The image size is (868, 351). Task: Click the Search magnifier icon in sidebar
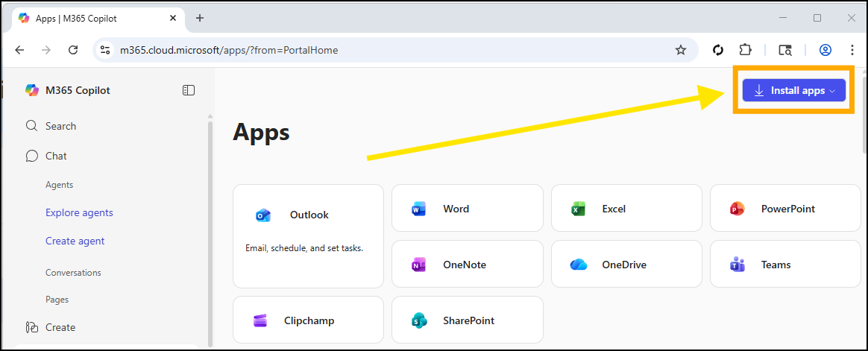click(x=31, y=126)
